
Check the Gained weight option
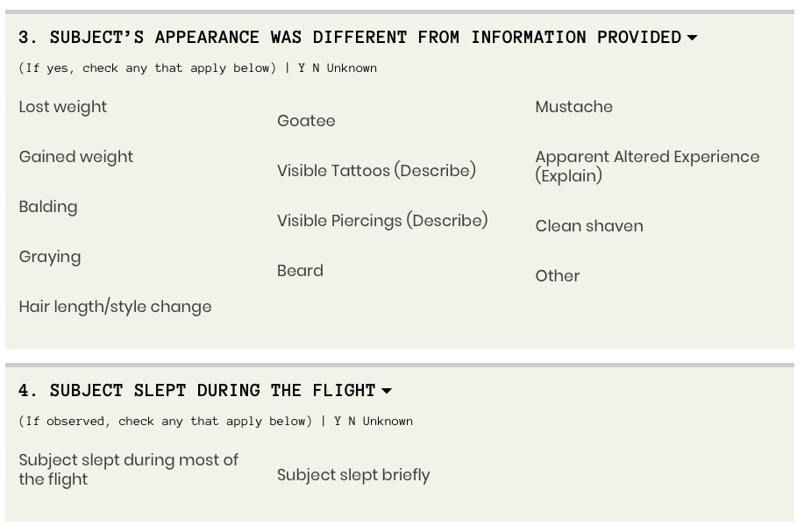click(x=76, y=157)
